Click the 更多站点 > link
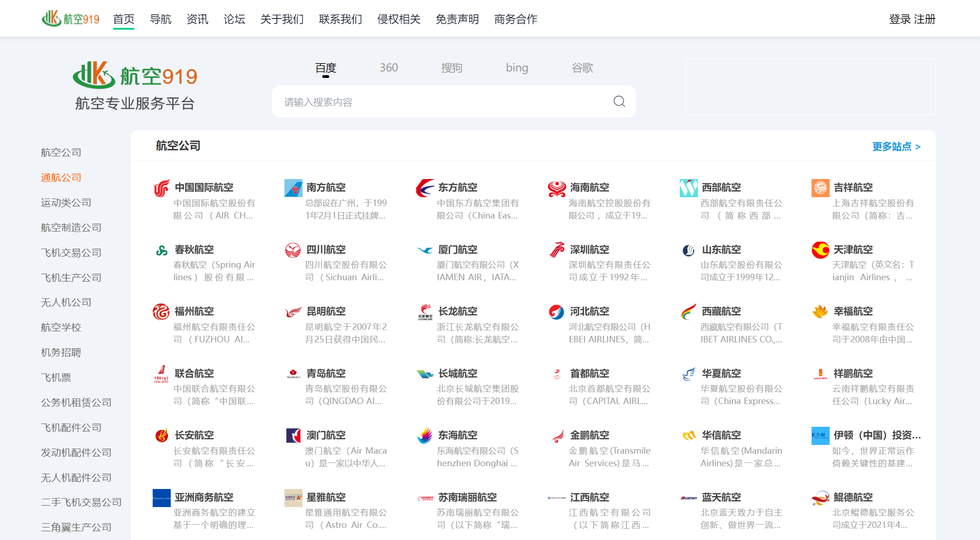980x540 pixels. 896,147
